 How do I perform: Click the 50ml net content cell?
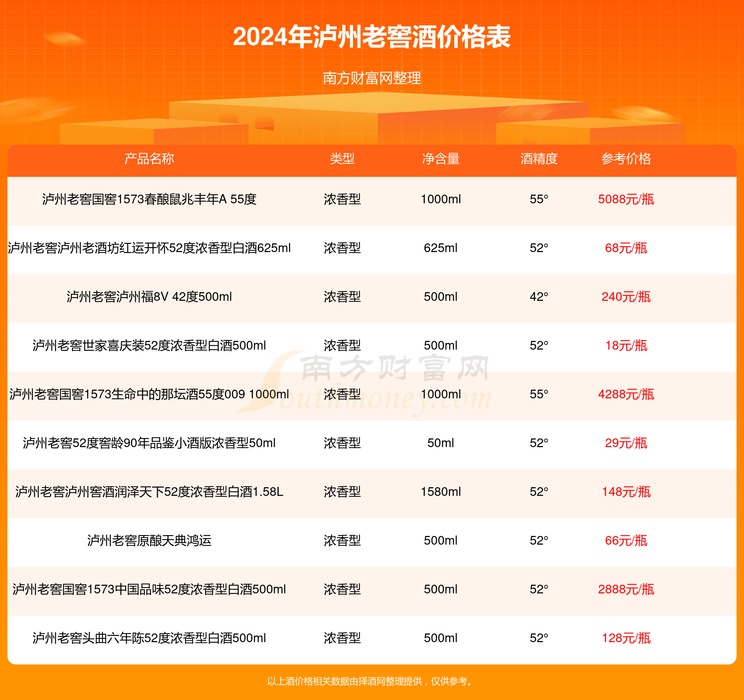pyautogui.click(x=441, y=443)
